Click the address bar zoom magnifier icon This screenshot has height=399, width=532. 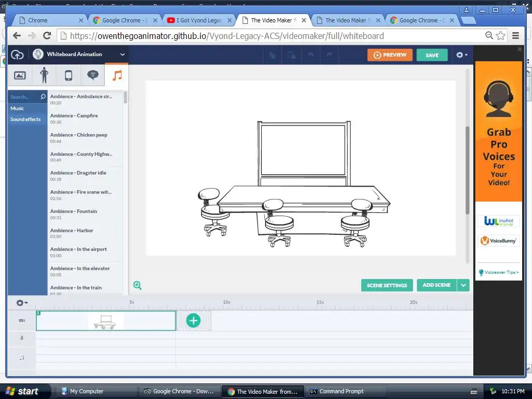tap(489, 35)
